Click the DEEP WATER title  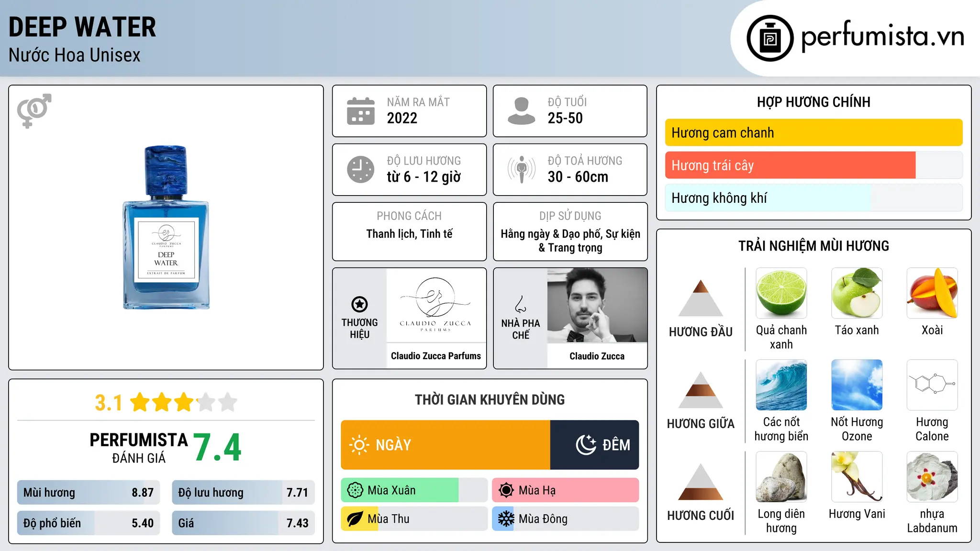pos(82,27)
